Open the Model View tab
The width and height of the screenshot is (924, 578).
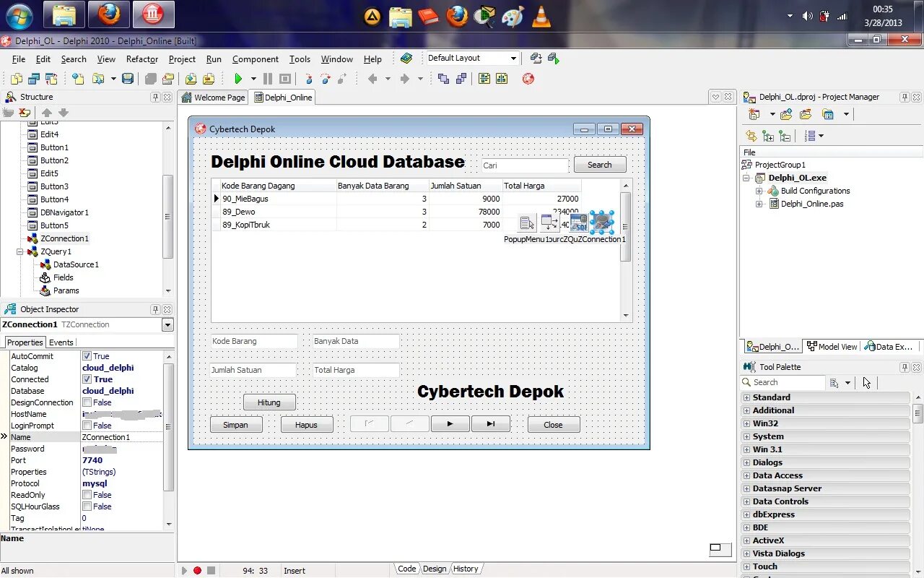pyautogui.click(x=832, y=347)
